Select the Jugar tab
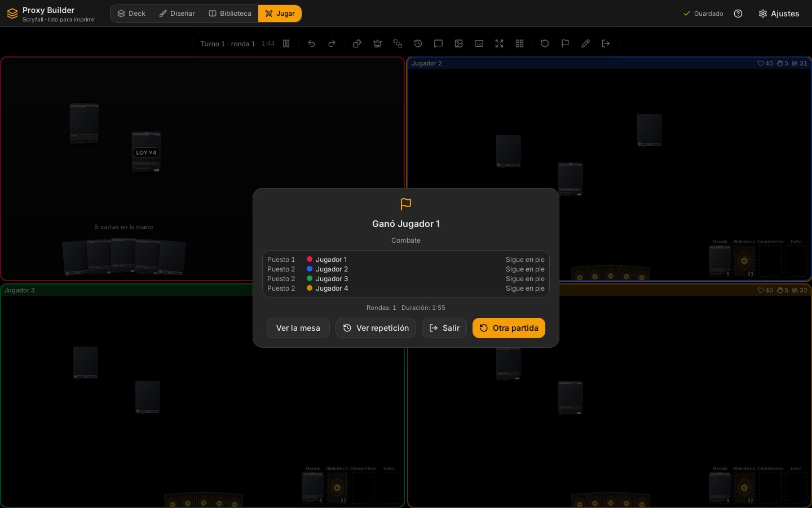Screen dimensions: 812x508 click(x=280, y=14)
